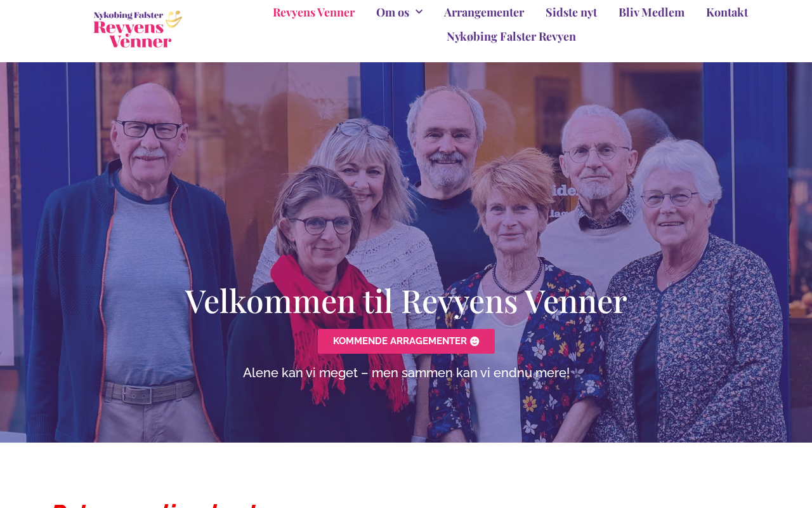This screenshot has width=812, height=508.
Task: Navigate to the Kontakt page
Action: [x=727, y=11]
